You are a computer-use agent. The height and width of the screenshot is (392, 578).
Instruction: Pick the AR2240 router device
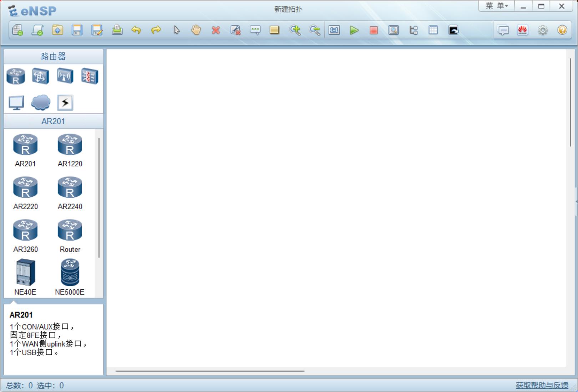pos(70,193)
